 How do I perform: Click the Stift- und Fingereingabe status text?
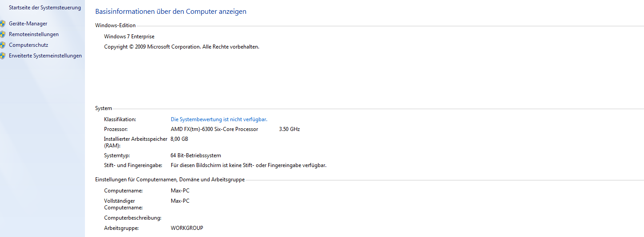pos(249,165)
